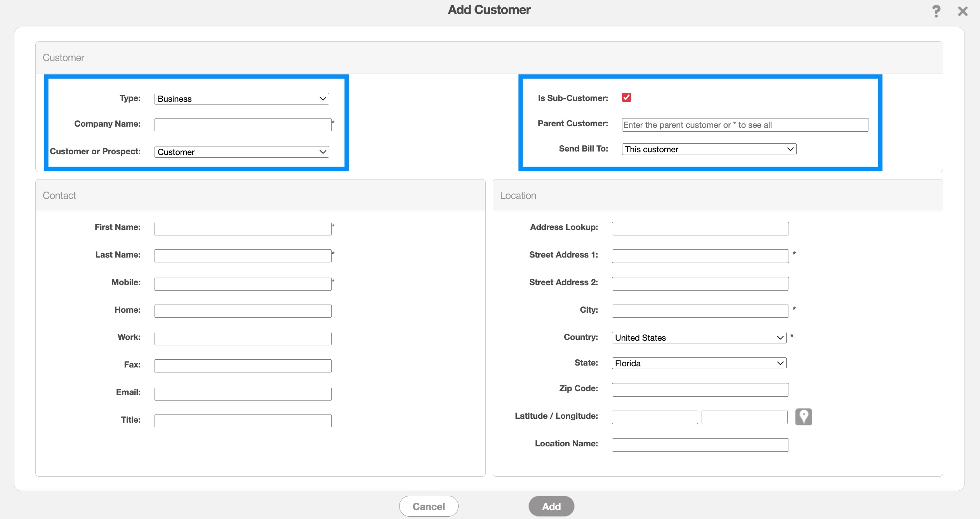
Task: Expand the Customer or Prospect dropdown
Action: (x=242, y=152)
